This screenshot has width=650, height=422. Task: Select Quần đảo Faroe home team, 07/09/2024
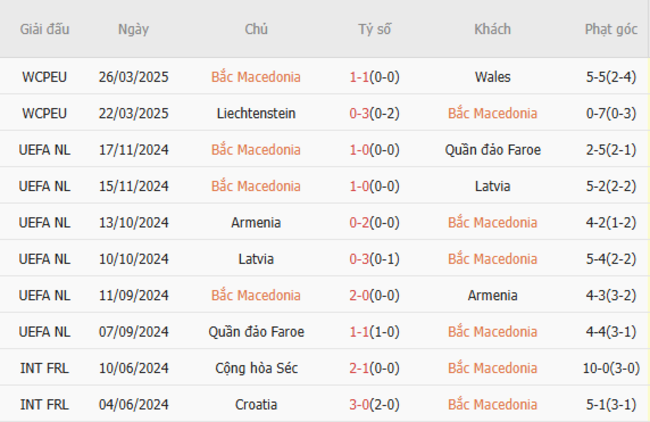tap(256, 332)
